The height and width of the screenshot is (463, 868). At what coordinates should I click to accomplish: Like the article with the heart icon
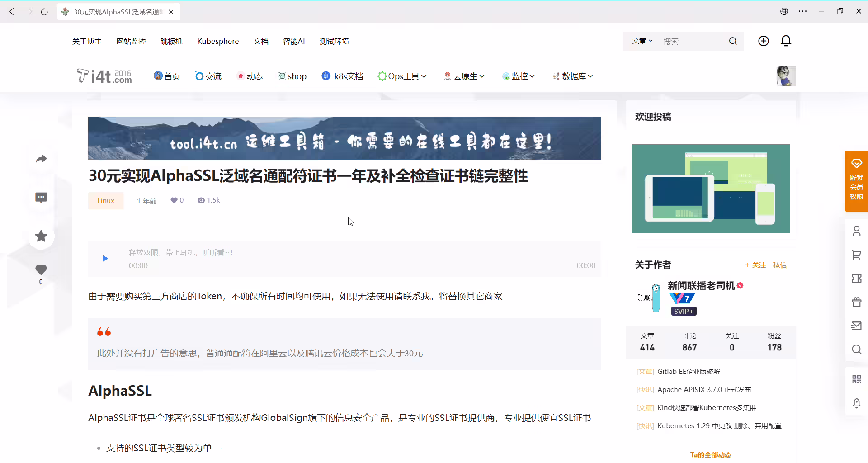[41, 269]
